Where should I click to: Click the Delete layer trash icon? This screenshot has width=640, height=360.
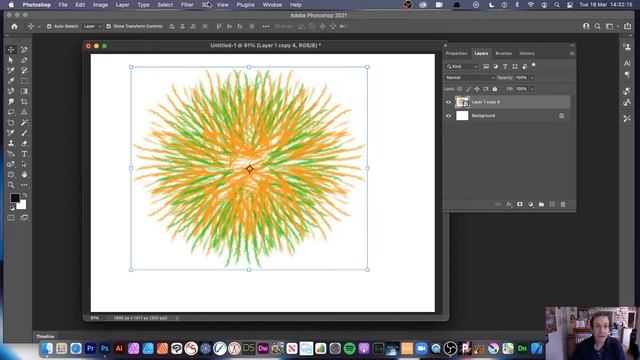click(x=563, y=204)
